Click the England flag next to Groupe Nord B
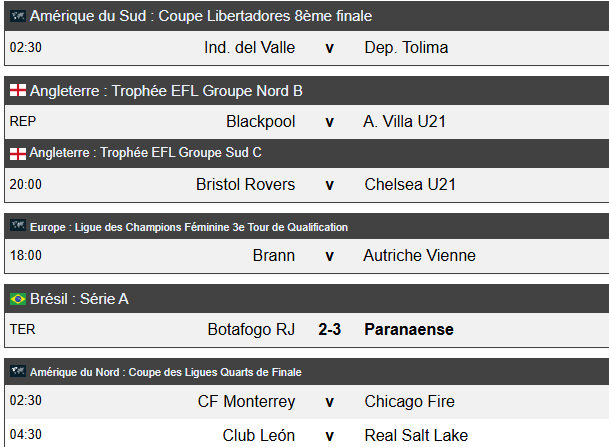Viewport: 609px width, 447px height. pos(18,90)
